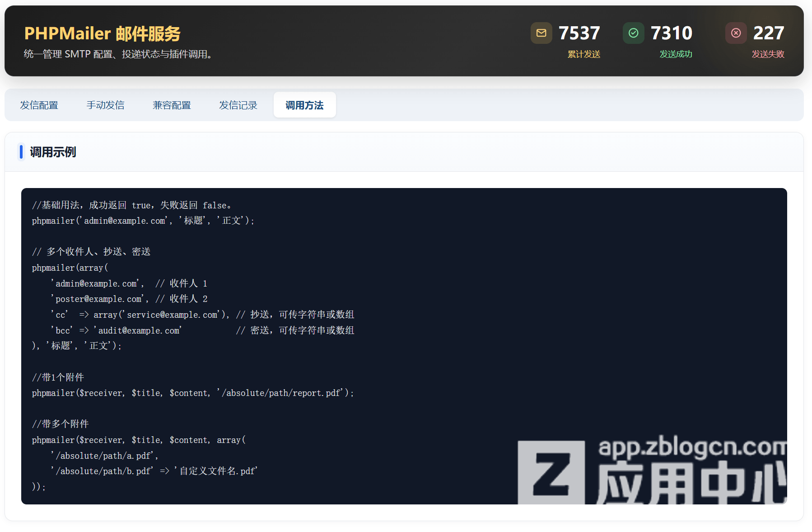This screenshot has height=532, width=812.
Task: Click the code line 'phpmailer(array('
Action: click(70, 268)
